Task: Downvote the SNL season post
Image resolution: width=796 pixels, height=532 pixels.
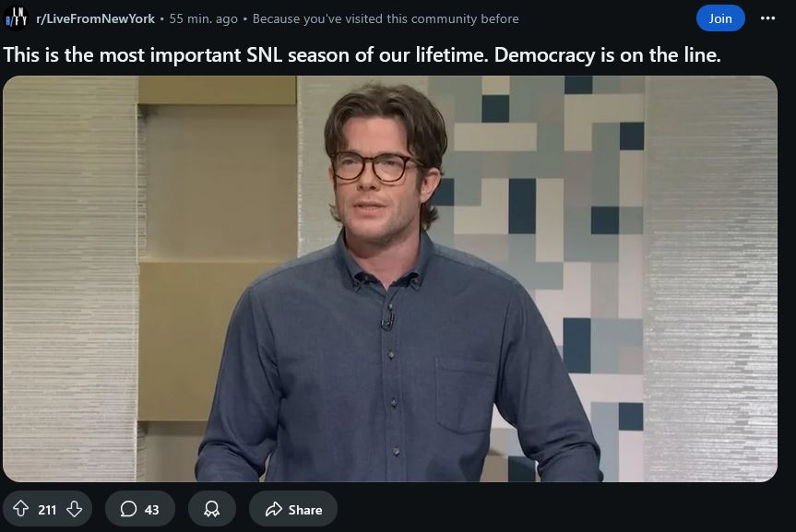Action: (75, 509)
